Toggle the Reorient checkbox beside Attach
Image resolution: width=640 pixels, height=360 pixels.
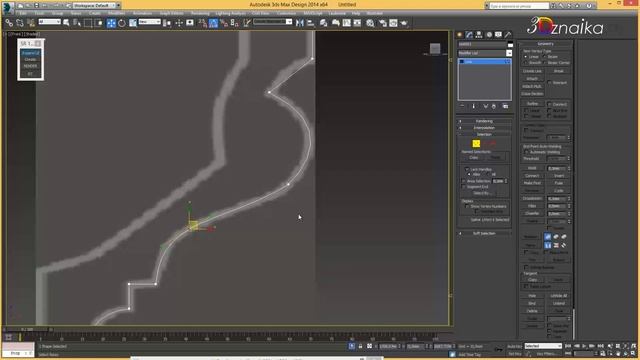(549, 82)
